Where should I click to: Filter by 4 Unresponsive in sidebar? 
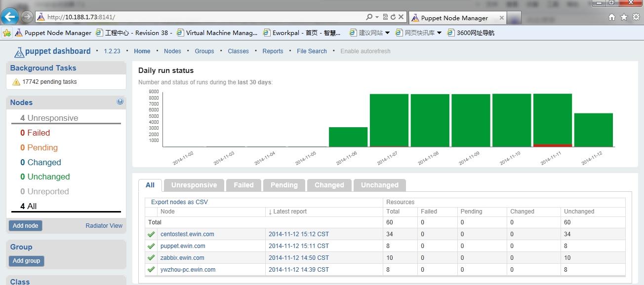(49, 118)
